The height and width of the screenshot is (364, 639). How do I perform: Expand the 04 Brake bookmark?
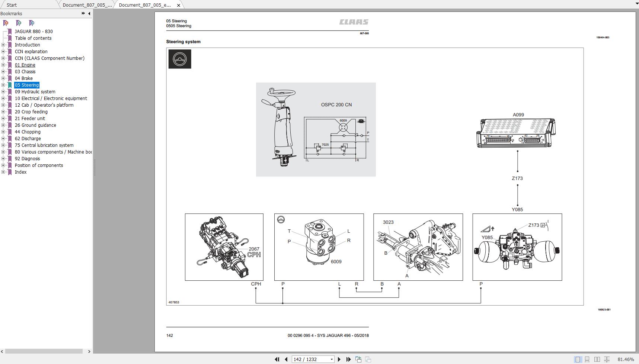point(3,78)
